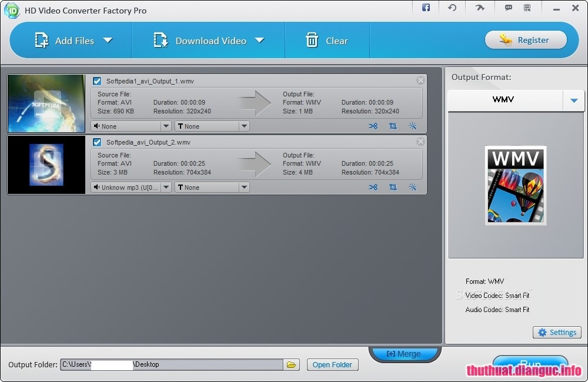Remove Softpedia_avi_Output_2.wmv with its X icon

coord(420,141)
